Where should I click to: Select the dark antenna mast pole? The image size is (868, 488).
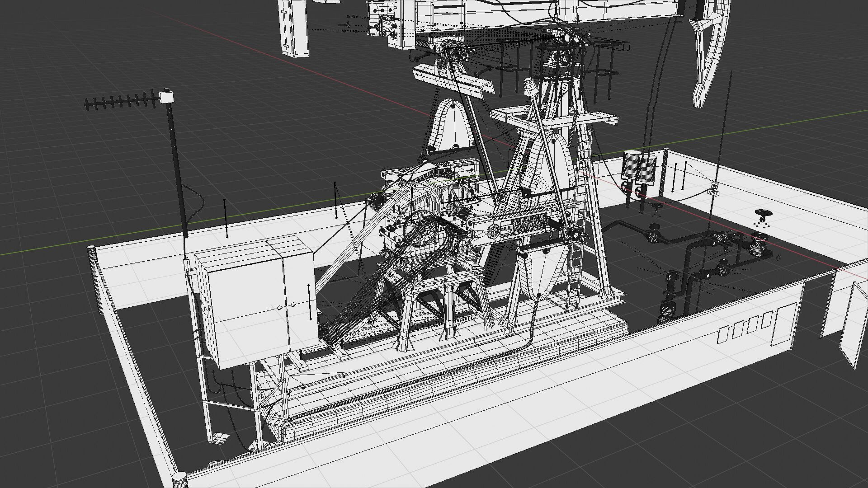point(177,169)
